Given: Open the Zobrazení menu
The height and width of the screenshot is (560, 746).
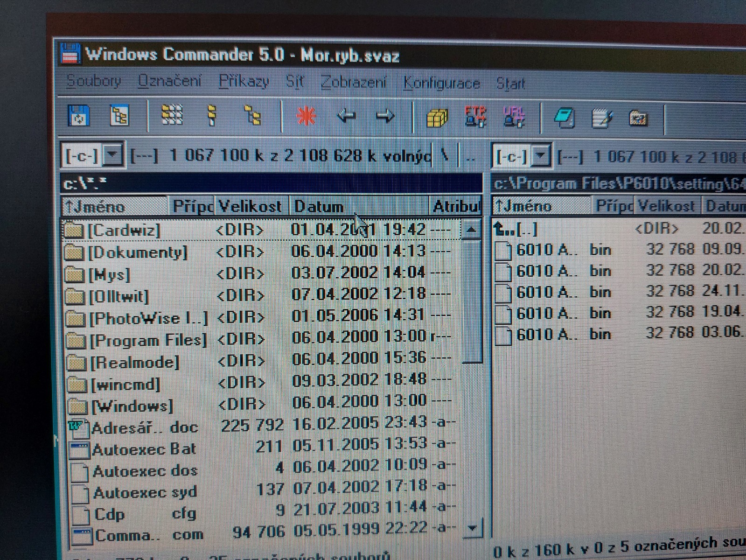Looking at the screenshot, I should (x=354, y=83).
